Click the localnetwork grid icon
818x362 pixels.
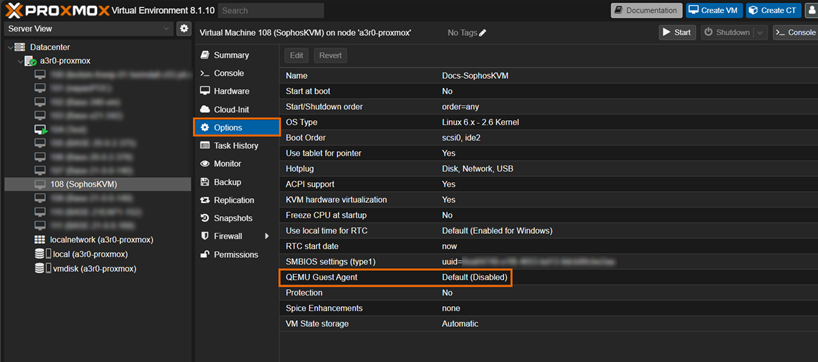[x=40, y=240]
